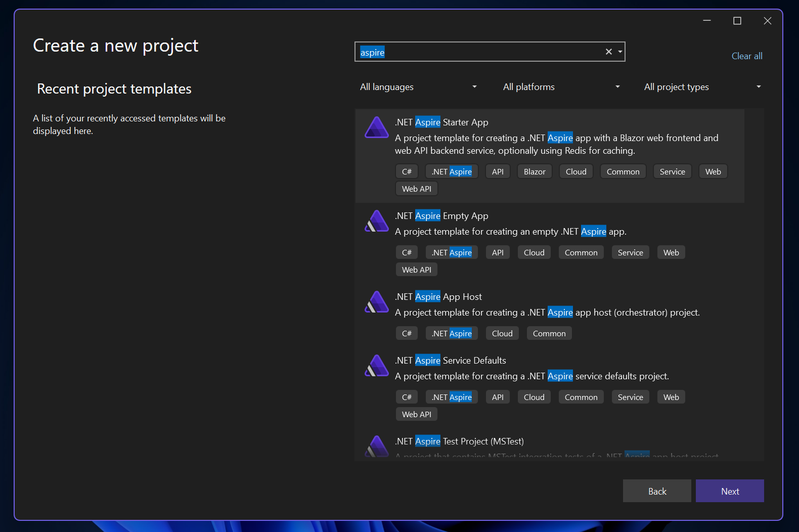The width and height of the screenshot is (799, 532).
Task: Click the API tag on Starter App
Action: pos(498,172)
